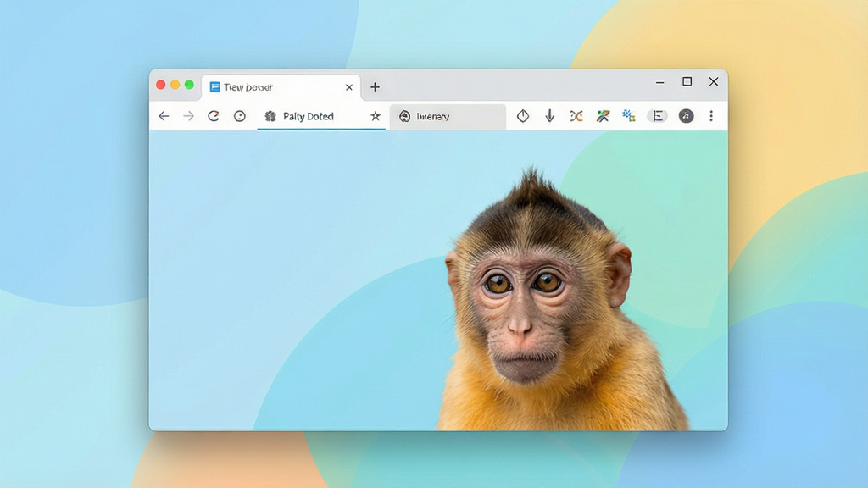Click the Palty Doted address field

(x=321, y=116)
